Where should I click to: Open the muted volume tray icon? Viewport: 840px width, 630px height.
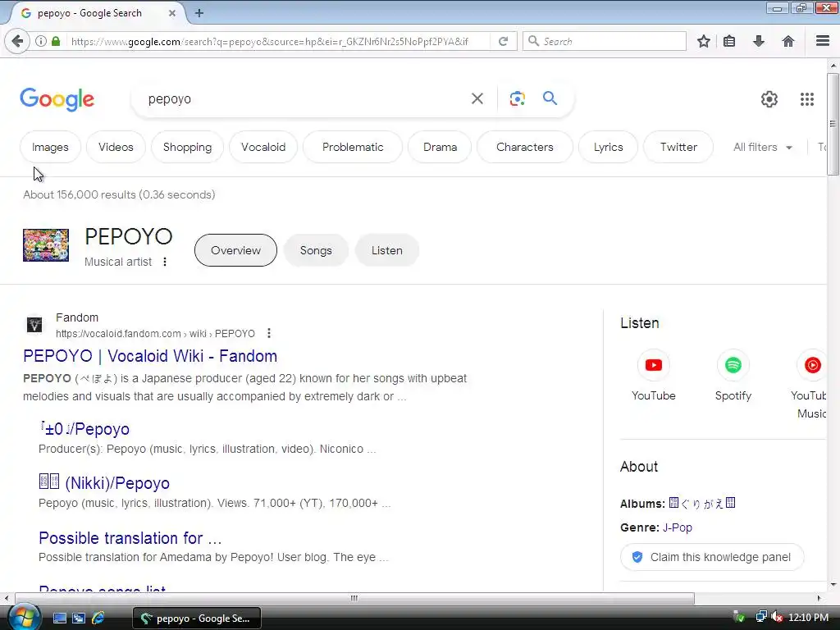777,618
